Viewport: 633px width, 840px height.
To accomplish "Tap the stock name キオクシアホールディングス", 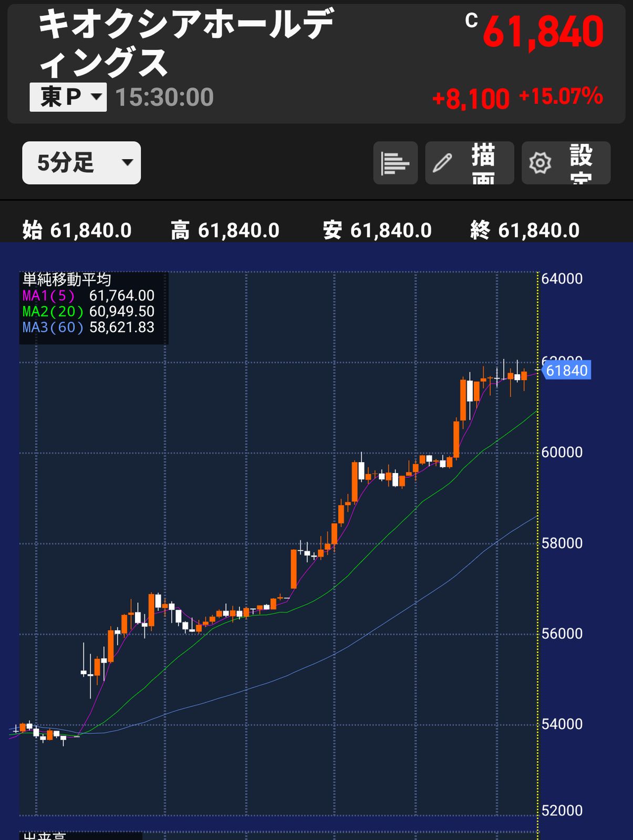I will 185,44.
